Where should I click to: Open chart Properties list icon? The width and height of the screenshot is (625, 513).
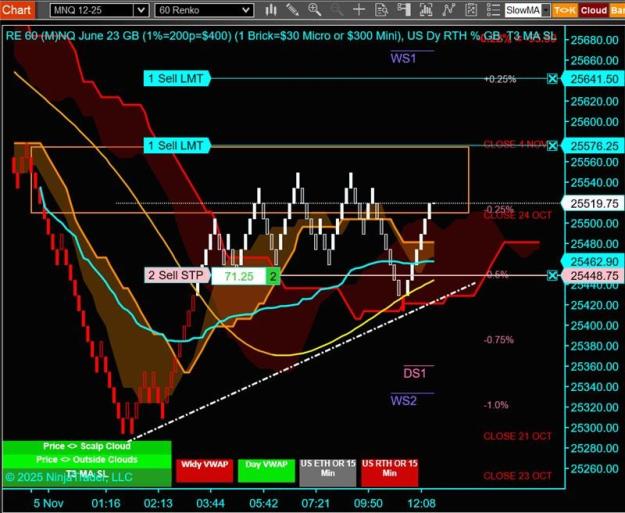click(x=493, y=10)
